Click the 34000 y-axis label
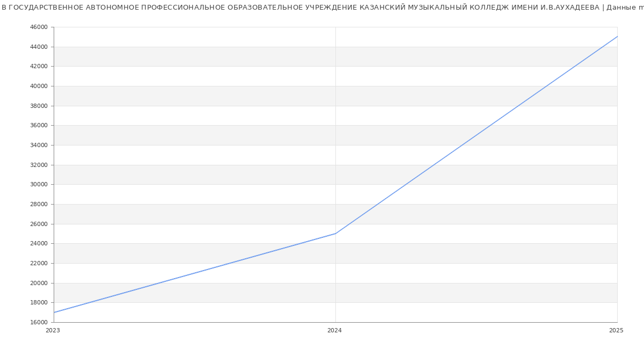This screenshot has height=349, width=644. [x=39, y=146]
